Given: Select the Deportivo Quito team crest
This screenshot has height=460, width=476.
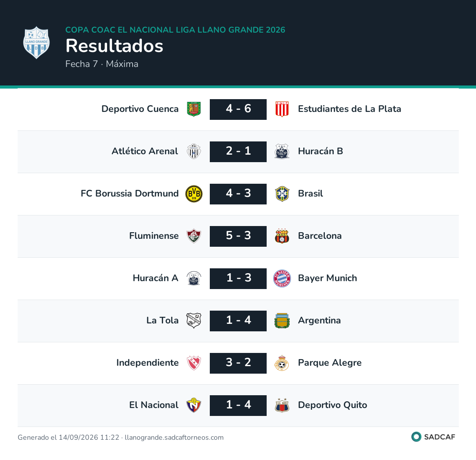Looking at the screenshot, I should (282, 405).
